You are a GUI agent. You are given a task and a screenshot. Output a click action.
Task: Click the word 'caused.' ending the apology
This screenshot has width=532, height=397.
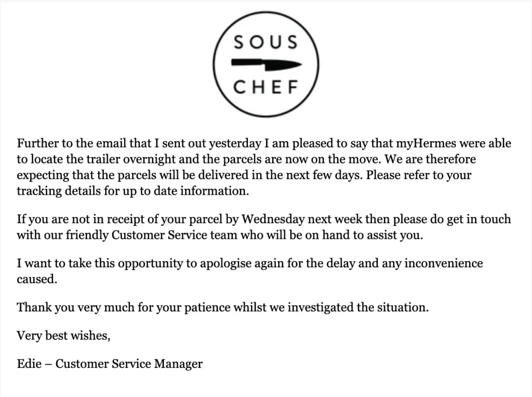pyautogui.click(x=35, y=279)
